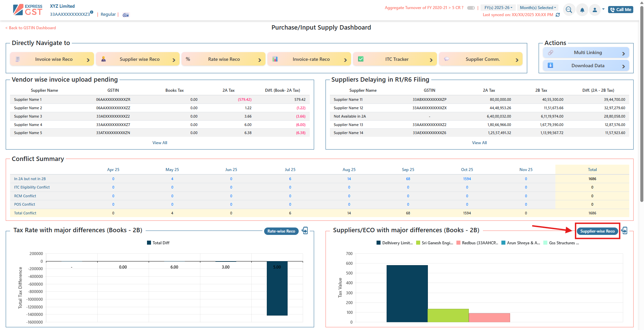Toggle the Total Diff legend item
This screenshot has width=644, height=330.
click(158, 243)
